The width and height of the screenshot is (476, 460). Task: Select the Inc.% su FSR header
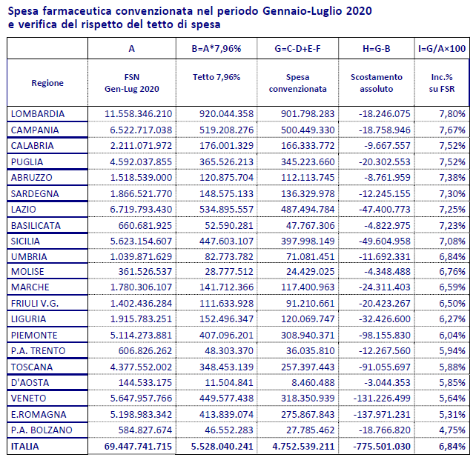(442, 83)
